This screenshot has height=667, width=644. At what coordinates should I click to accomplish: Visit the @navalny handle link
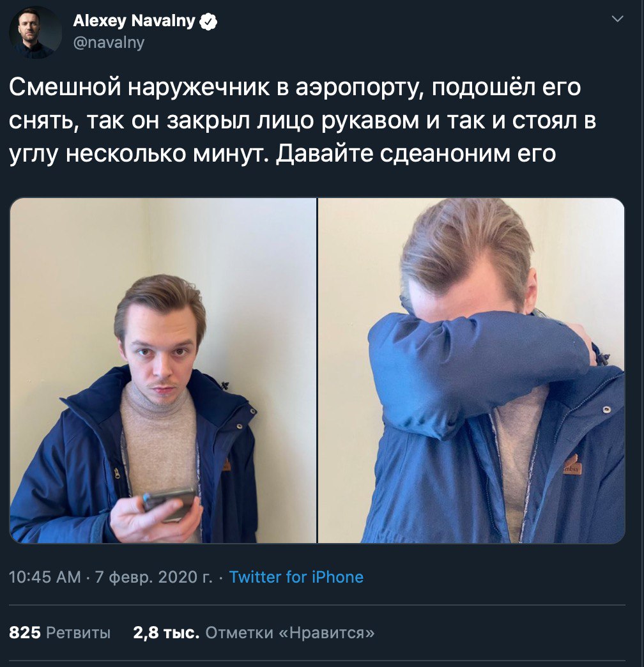(109, 43)
